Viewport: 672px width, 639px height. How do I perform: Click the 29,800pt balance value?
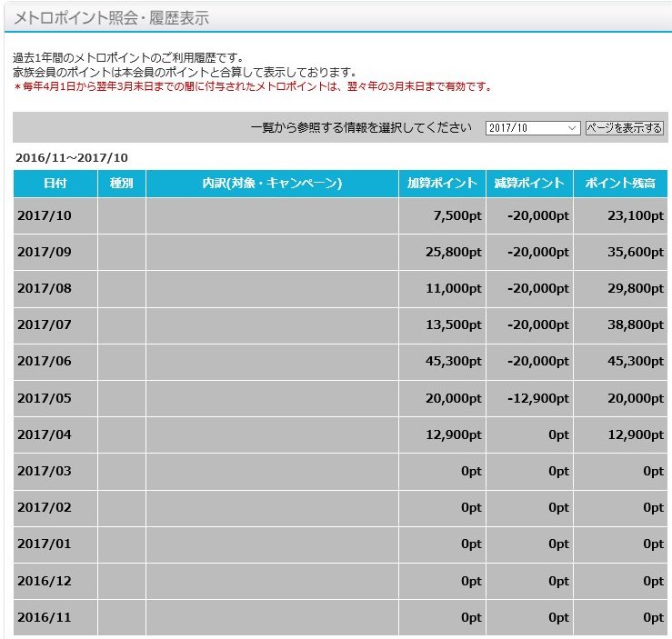tap(636, 288)
